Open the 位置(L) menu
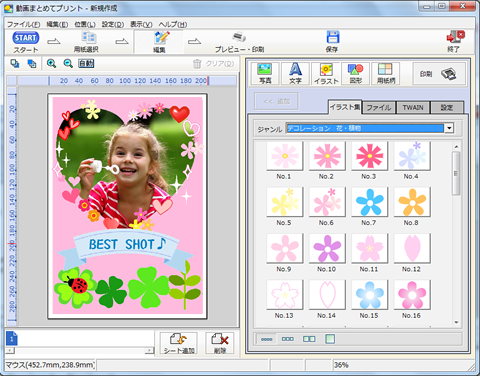The width and height of the screenshot is (480, 376). coord(85,24)
